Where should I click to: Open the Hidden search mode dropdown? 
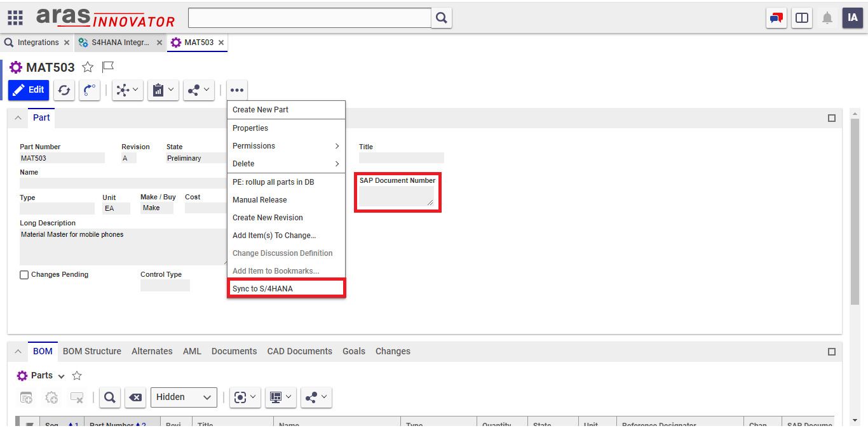184,397
